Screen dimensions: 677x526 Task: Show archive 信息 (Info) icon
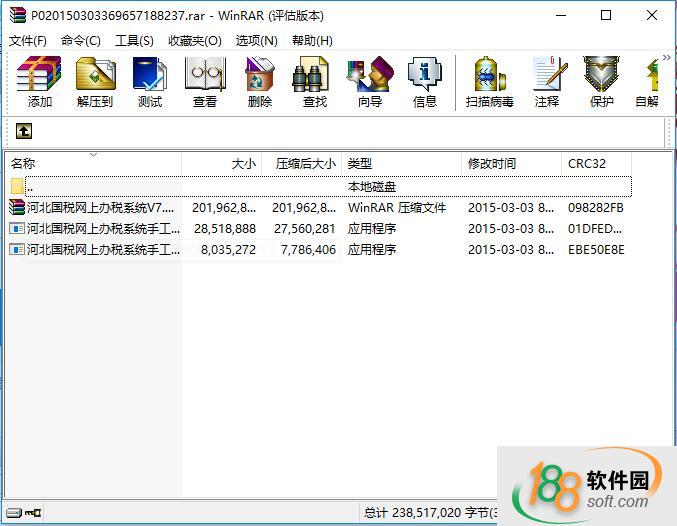tap(425, 81)
